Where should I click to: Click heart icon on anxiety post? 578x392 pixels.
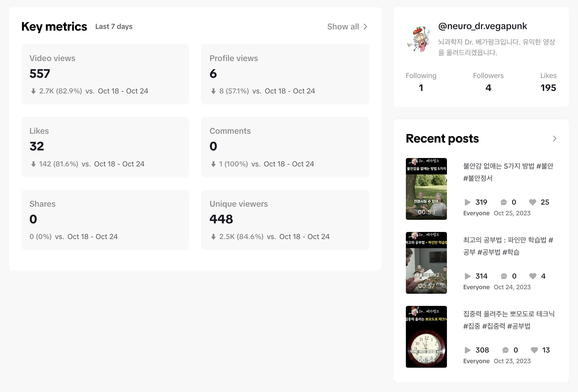click(533, 202)
